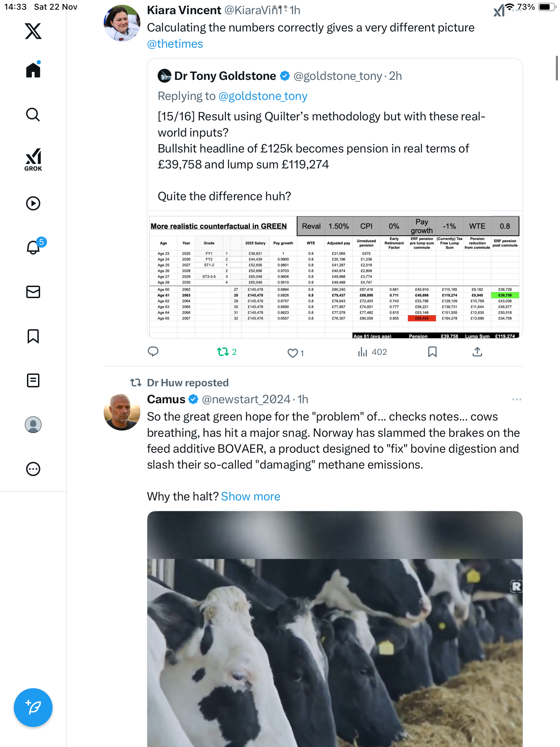Bookmark Kiara Vincent's post
This screenshot has width=560, height=747.
coord(432,352)
